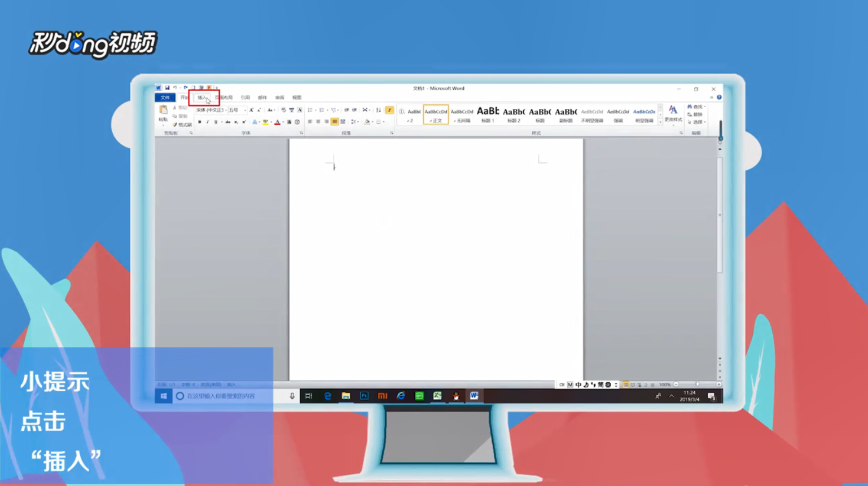Switch to the 视图 tab
The height and width of the screenshot is (486, 868).
[x=297, y=98]
